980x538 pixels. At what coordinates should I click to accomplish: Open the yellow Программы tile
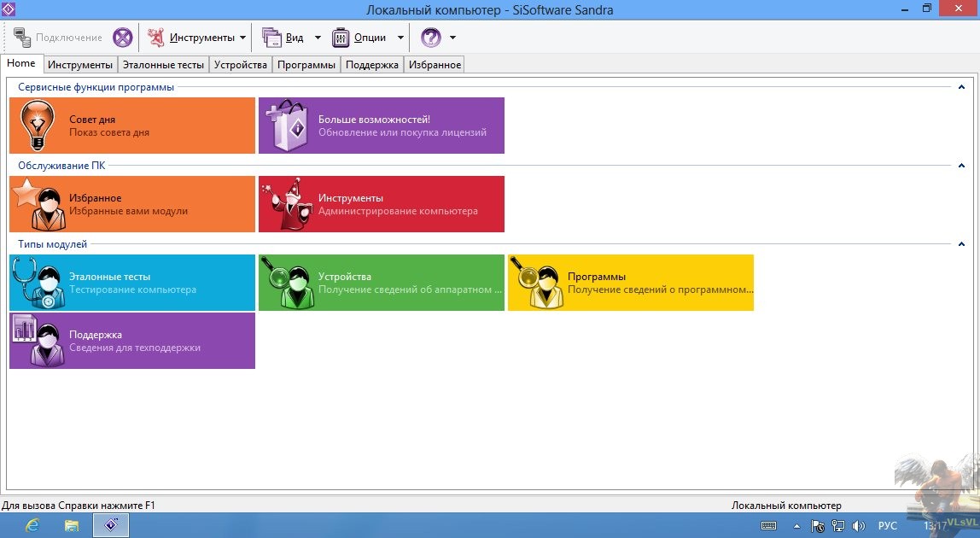(630, 283)
